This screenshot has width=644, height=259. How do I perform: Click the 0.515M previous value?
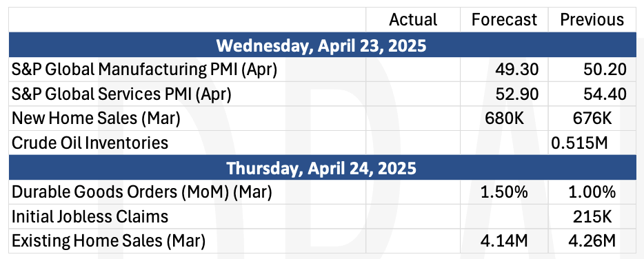point(579,143)
